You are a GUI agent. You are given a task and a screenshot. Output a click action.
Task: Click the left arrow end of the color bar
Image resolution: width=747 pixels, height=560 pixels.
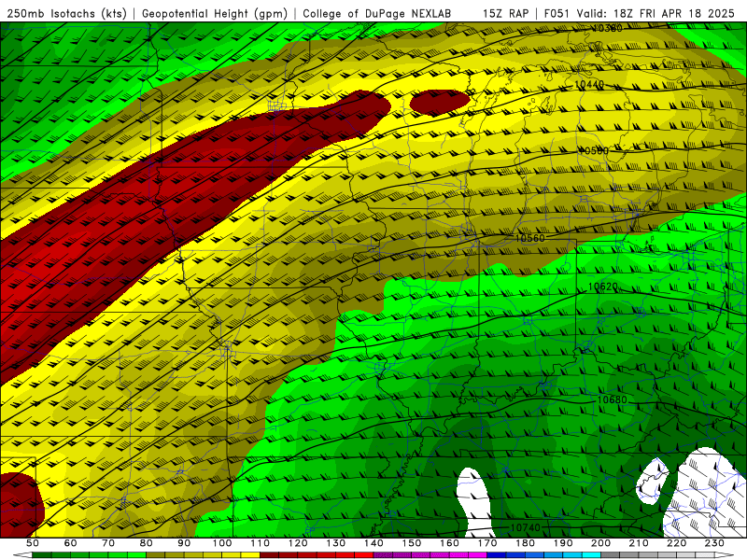tap(22, 555)
